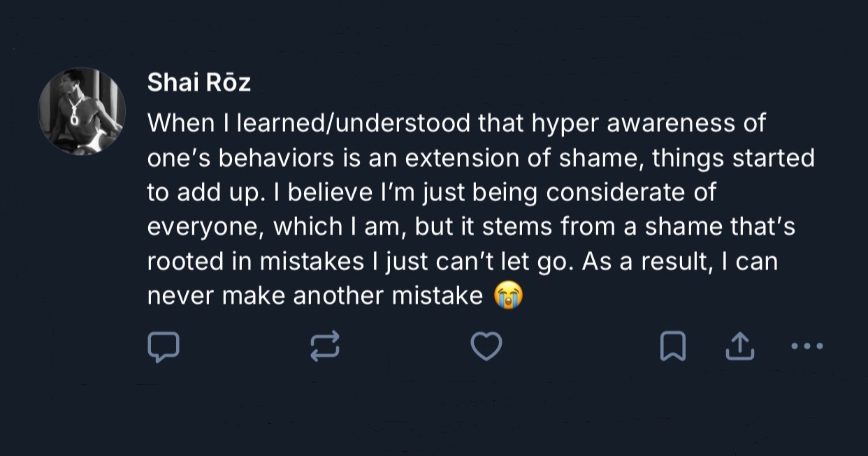Click the phrase "hyper awareness of"
Image resolution: width=868 pixels, height=456 pixels.
pyautogui.click(x=649, y=124)
